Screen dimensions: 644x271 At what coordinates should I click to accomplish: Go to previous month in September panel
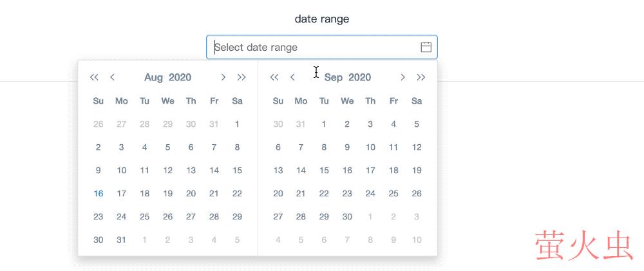pyautogui.click(x=293, y=77)
